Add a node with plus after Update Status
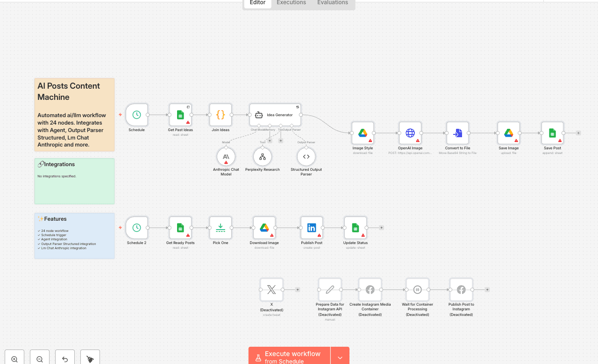This screenshot has width=598, height=364. pyautogui.click(x=381, y=227)
